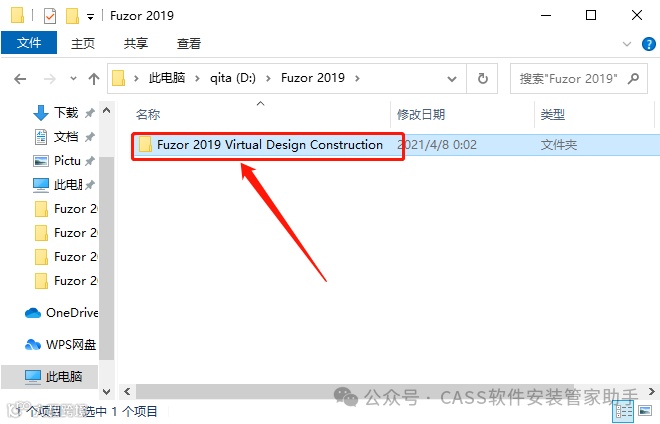This screenshot has height=424, width=660.
Task: Open the recent locations dropdown arrow
Action: [x=73, y=78]
